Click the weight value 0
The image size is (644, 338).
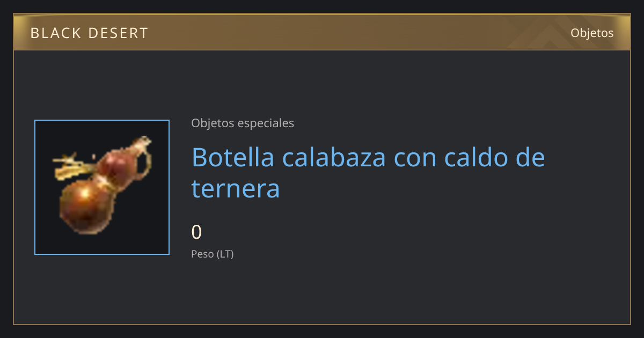(x=196, y=232)
